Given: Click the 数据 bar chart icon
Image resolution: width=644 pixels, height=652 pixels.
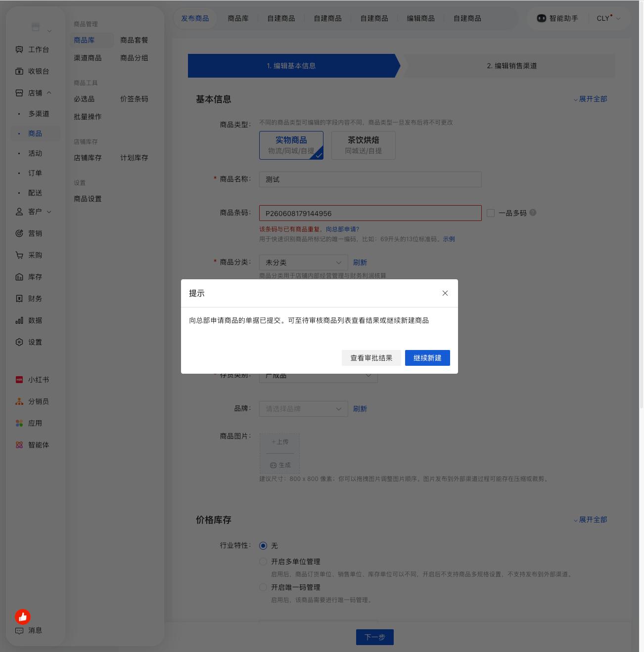Looking at the screenshot, I should pos(19,320).
